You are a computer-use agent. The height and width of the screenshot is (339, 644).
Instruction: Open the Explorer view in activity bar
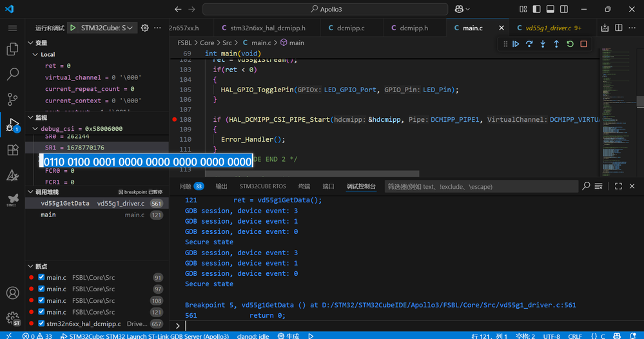(12, 50)
